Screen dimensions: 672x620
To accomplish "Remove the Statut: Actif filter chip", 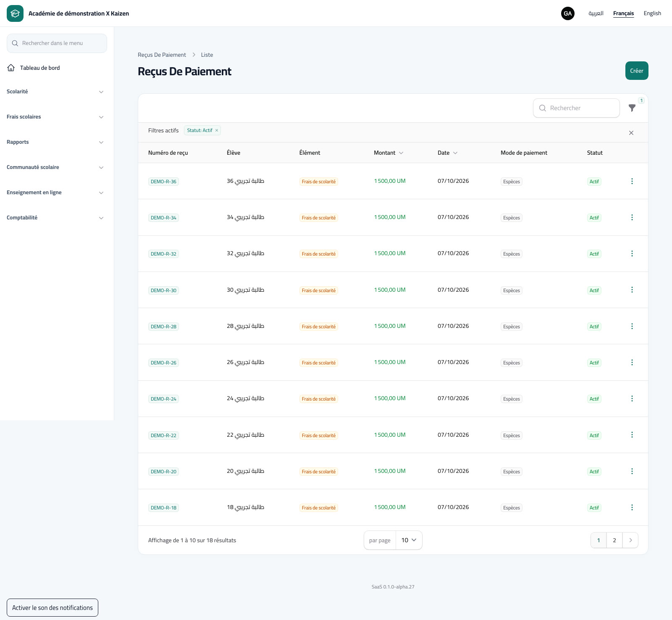I will click(x=217, y=130).
